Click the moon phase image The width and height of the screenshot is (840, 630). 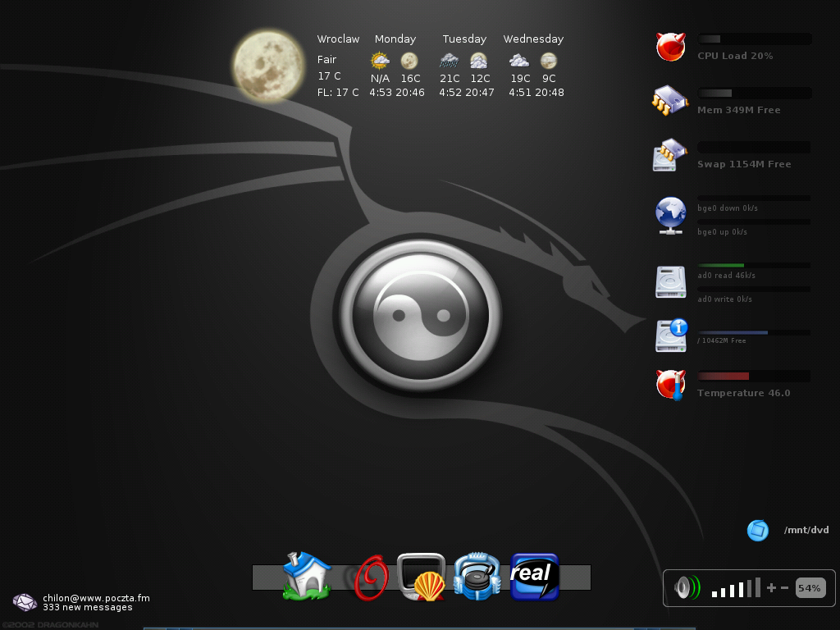pos(267,66)
